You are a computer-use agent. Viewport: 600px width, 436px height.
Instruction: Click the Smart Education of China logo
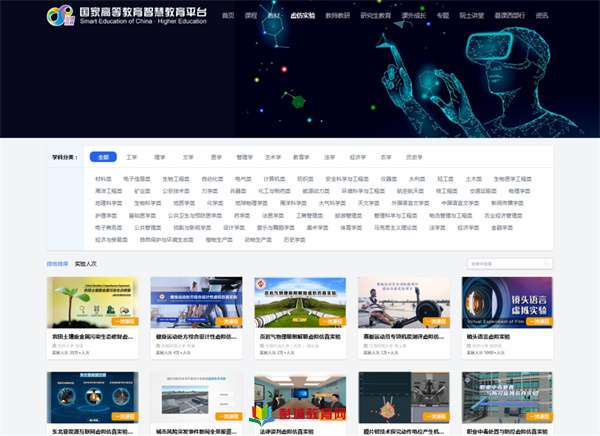tap(126, 15)
